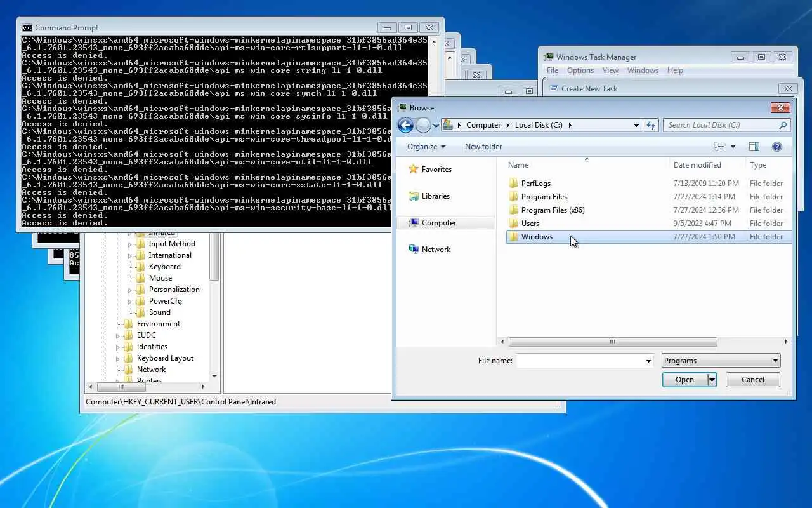Click the Browse dialog title bar icon
Screen dimensions: 812x508
(x=402, y=107)
